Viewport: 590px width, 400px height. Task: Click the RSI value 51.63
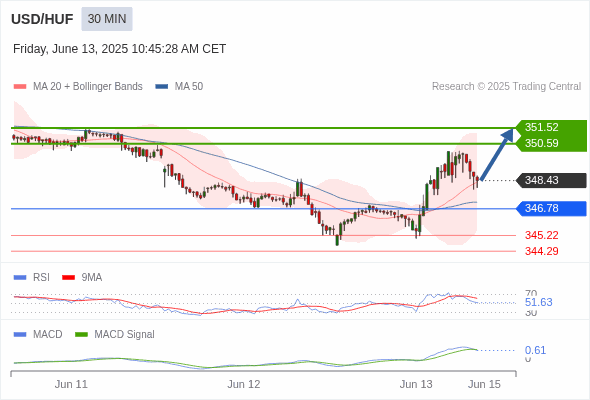[538, 303]
